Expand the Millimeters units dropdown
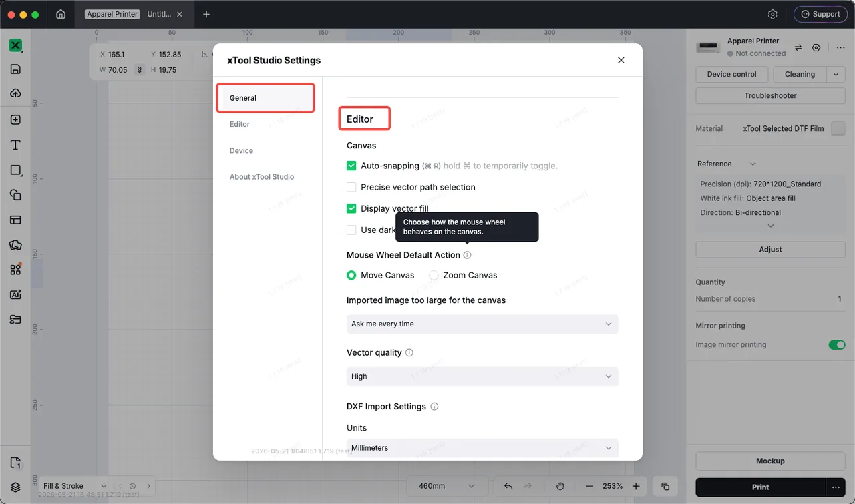The image size is (855, 504). point(482,448)
